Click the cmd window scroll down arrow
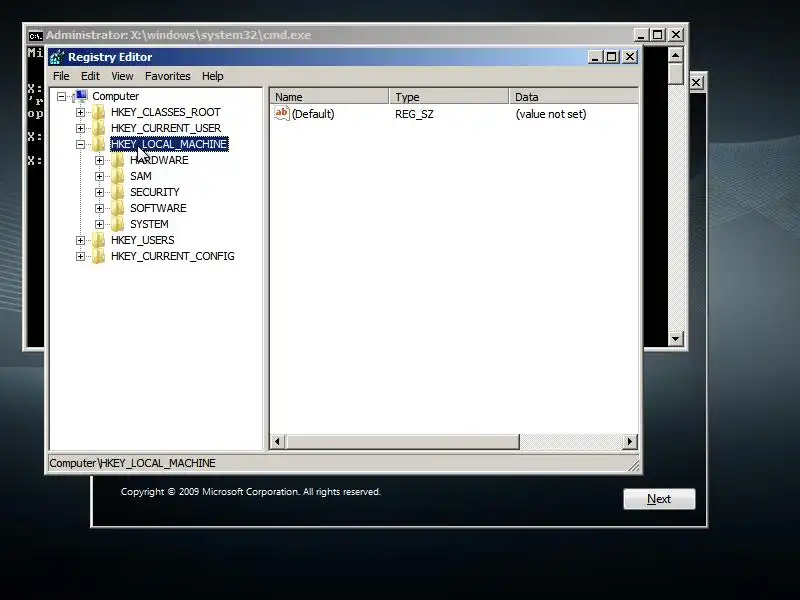This screenshot has width=800, height=600. click(676, 338)
